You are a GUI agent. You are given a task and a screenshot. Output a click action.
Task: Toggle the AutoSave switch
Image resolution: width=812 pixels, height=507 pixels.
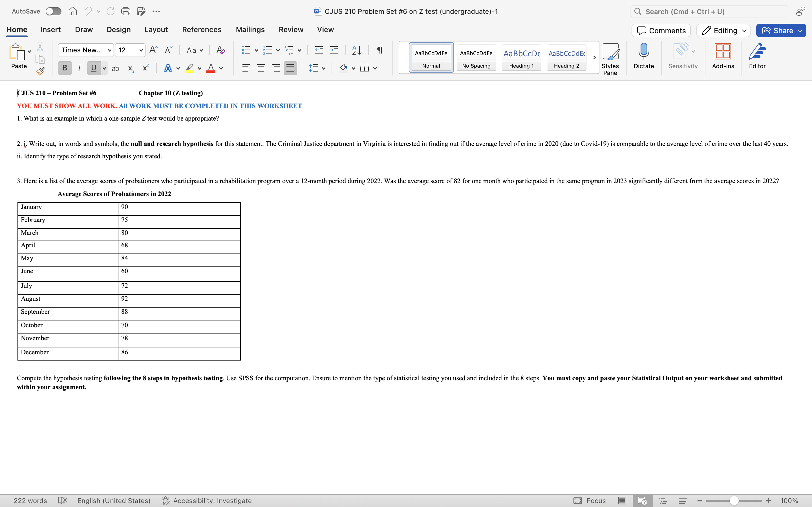(x=54, y=11)
